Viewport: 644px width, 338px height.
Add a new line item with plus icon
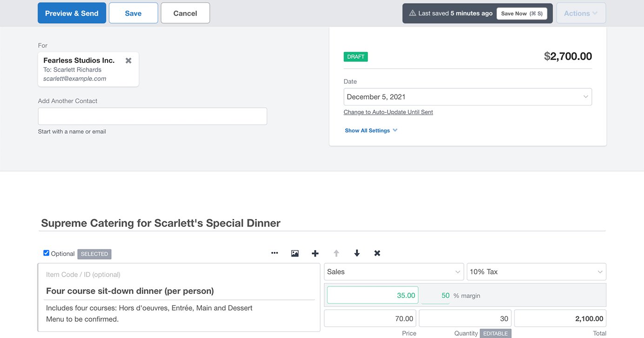(x=315, y=253)
